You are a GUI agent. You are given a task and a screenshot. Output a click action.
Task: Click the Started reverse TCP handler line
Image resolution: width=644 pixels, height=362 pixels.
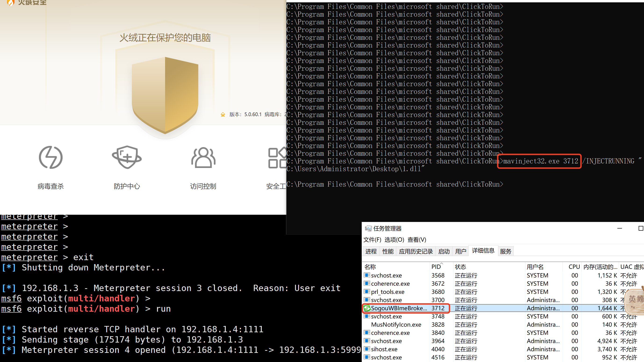pyautogui.click(x=133, y=329)
